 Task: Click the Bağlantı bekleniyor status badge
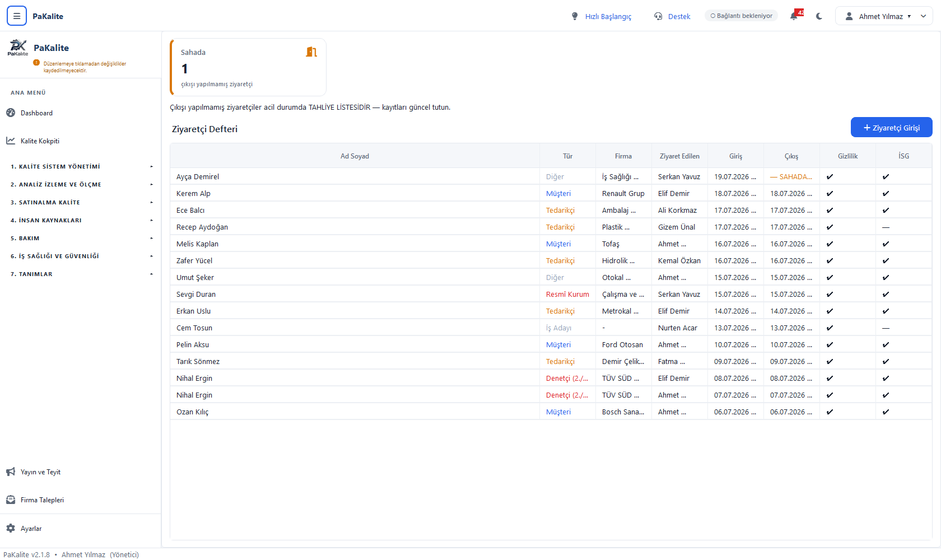coord(741,16)
